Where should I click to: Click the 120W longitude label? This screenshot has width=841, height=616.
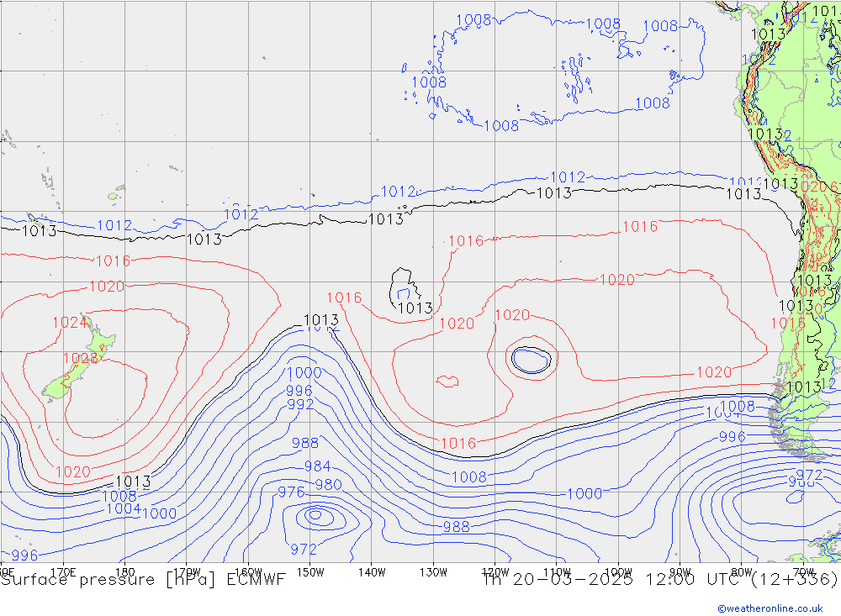[x=495, y=572]
